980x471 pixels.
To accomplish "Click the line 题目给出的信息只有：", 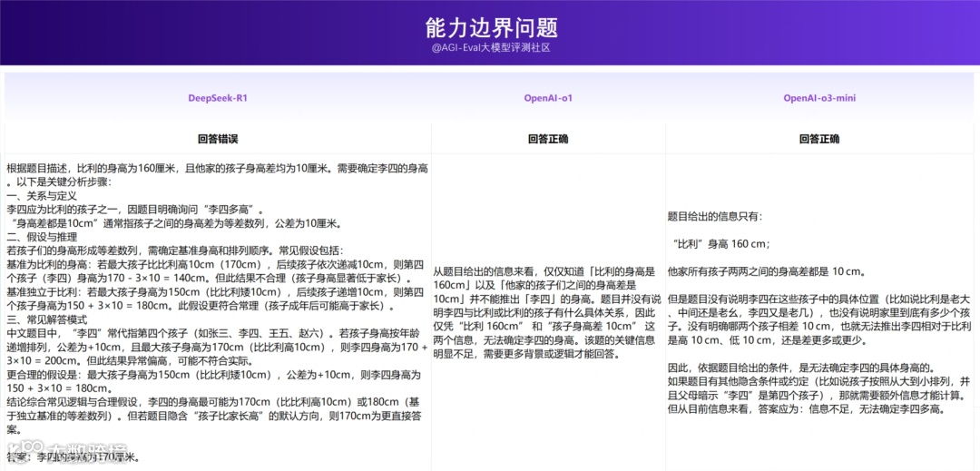I will [x=715, y=217].
